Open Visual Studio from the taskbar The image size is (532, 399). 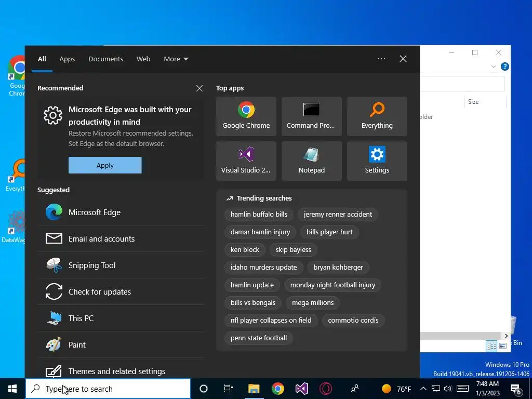[x=302, y=389]
